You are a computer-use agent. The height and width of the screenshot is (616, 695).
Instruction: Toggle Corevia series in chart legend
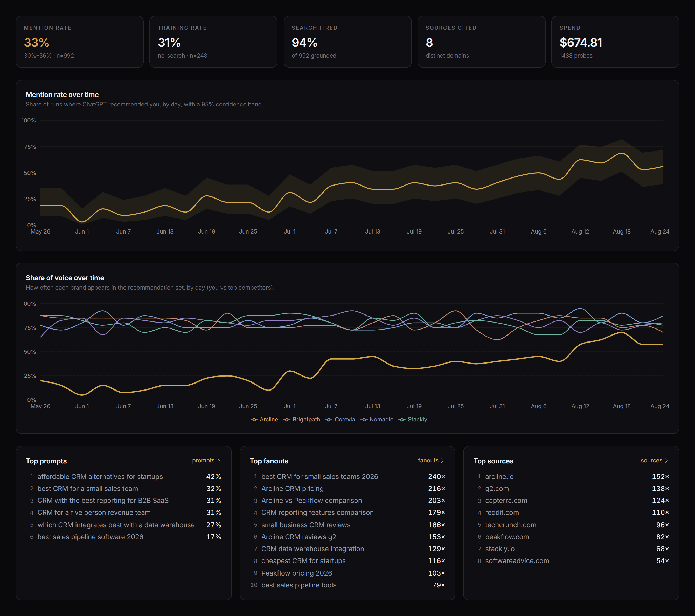pyautogui.click(x=340, y=419)
